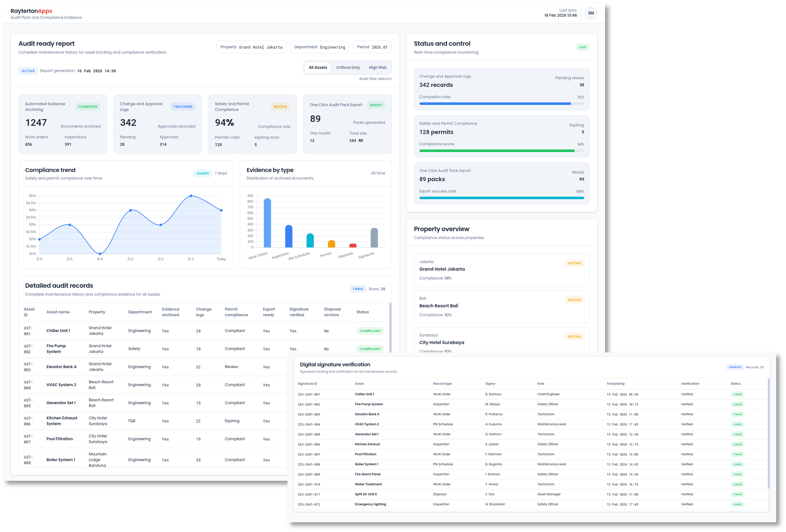Click the COMPLIANT status for Chiller Unit 1

pos(370,331)
